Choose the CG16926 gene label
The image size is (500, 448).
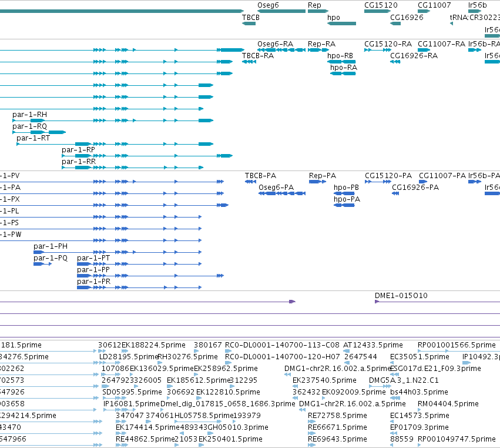click(407, 17)
